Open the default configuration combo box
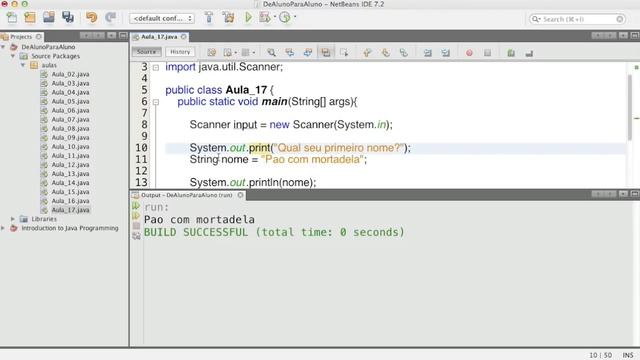The image size is (640, 360). [x=162, y=18]
